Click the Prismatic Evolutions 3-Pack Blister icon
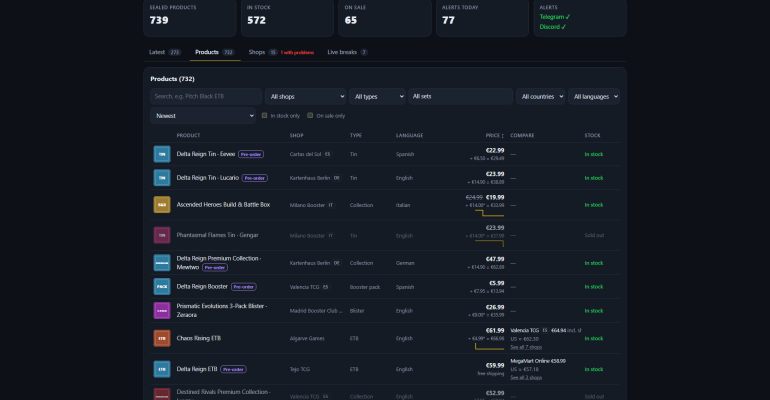Screen dimensions: 770x400 pos(162,311)
